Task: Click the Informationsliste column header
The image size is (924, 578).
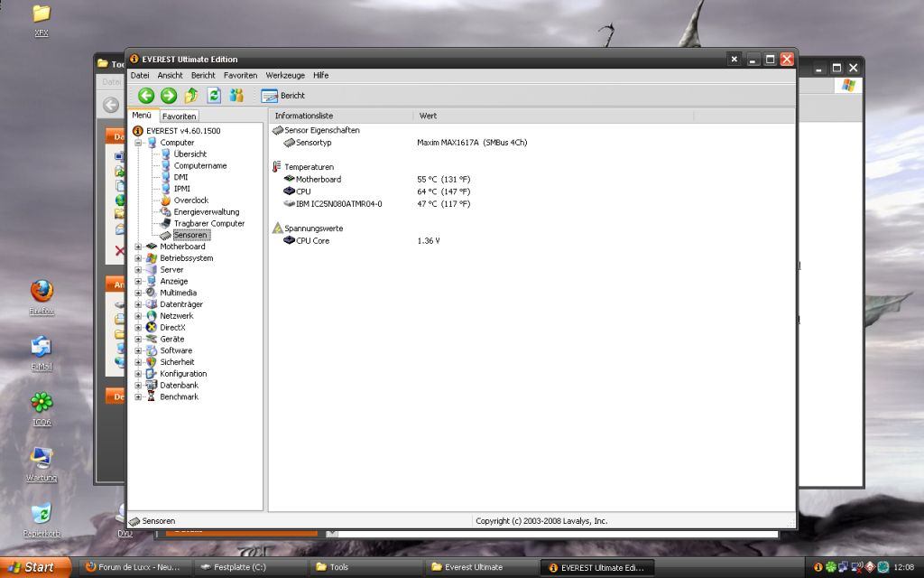Action: tap(340, 117)
